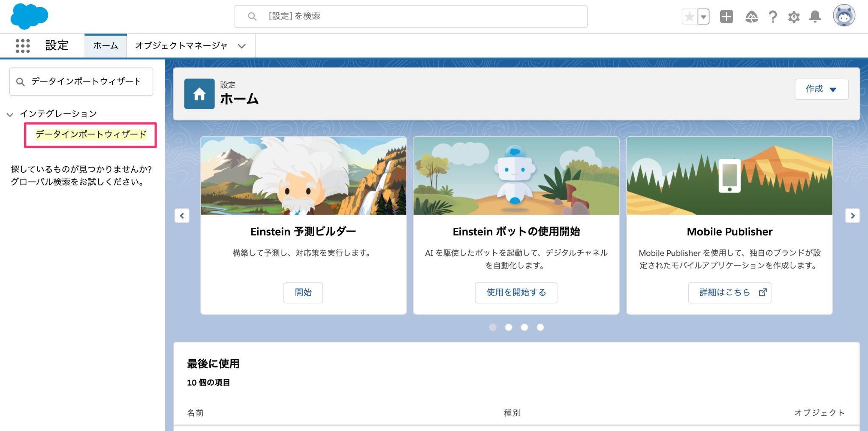Click the 開始 button
The width and height of the screenshot is (868, 431).
click(x=303, y=293)
